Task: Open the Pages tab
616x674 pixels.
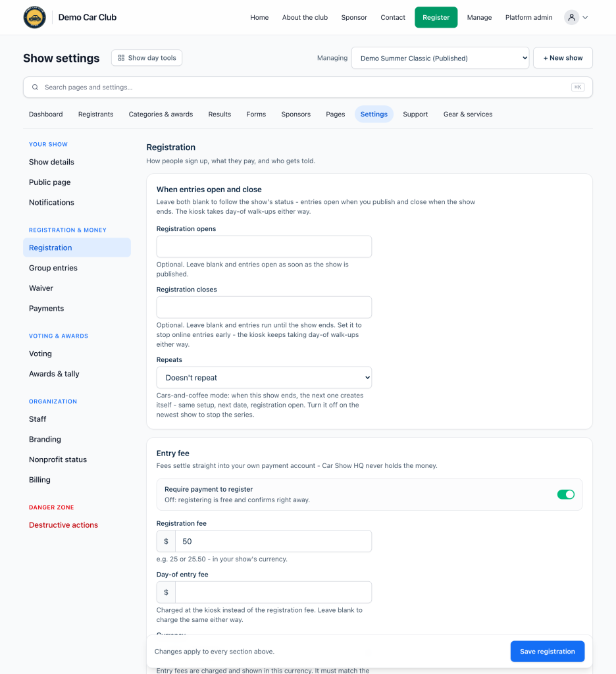Action: point(335,114)
